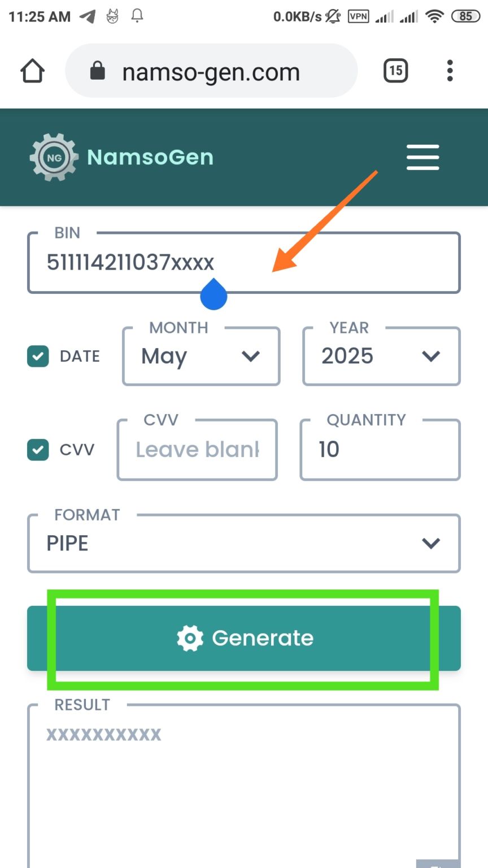488x868 pixels.
Task: Tap the QUANTITY field showing 10
Action: coord(380,450)
